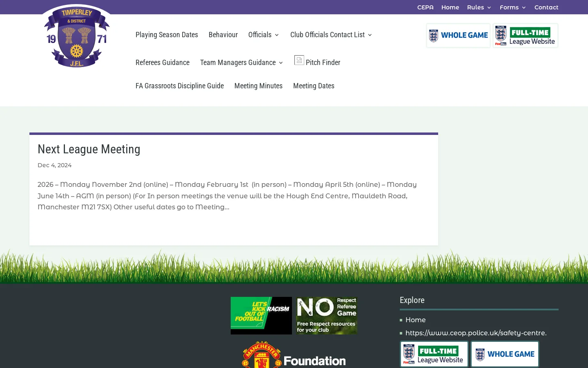The width and height of the screenshot is (588, 368).
Task: Open footer Whole Game badge
Action: 505,354
